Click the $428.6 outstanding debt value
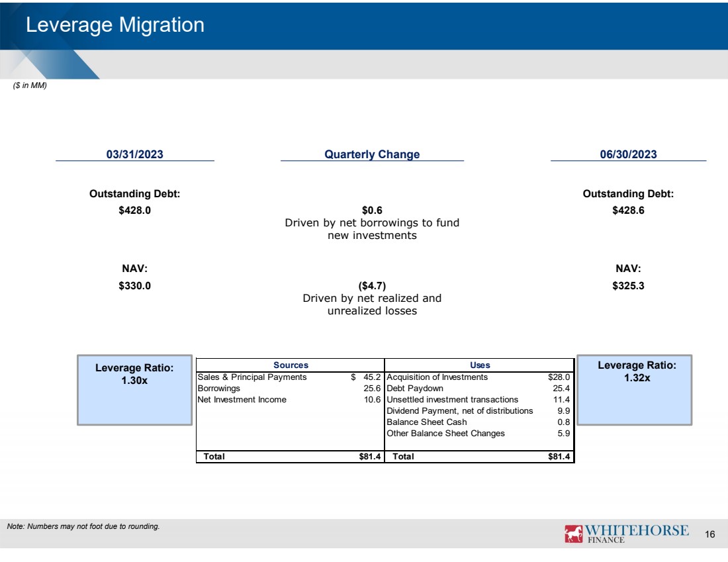The image size is (728, 562). (x=628, y=211)
